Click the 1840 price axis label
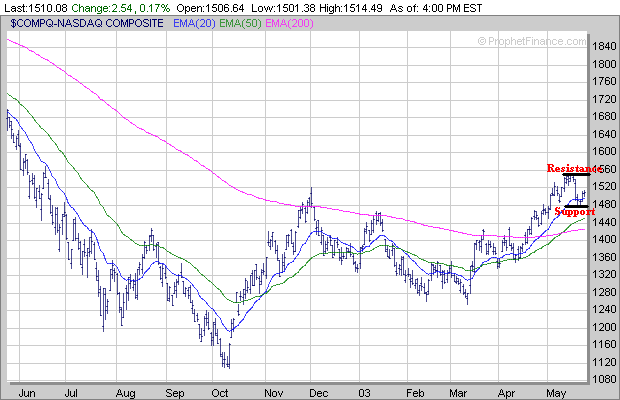 604,46
